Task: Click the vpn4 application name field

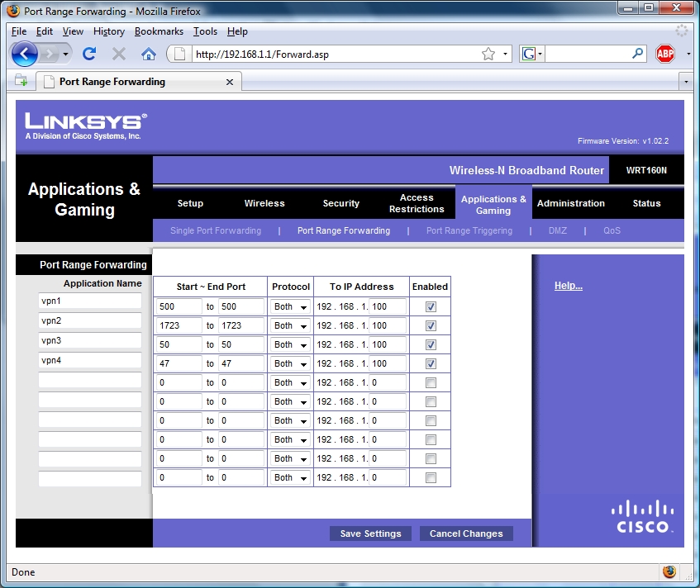Action: click(x=90, y=360)
